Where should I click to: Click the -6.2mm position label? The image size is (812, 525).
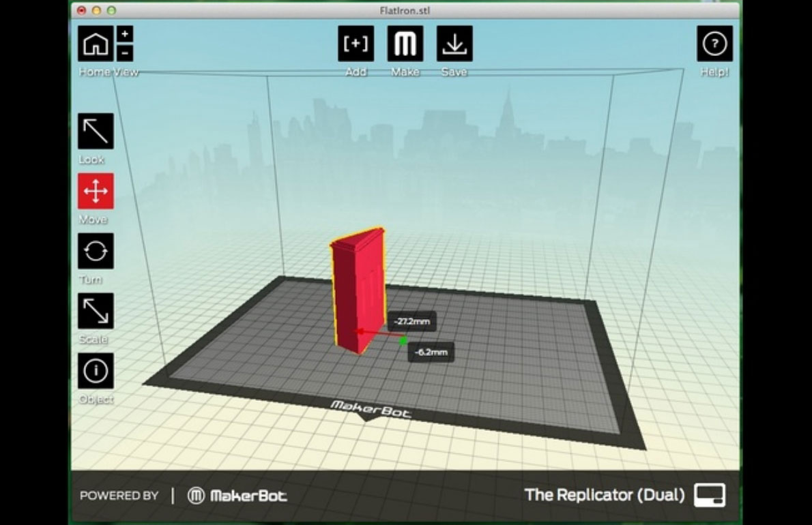431,352
